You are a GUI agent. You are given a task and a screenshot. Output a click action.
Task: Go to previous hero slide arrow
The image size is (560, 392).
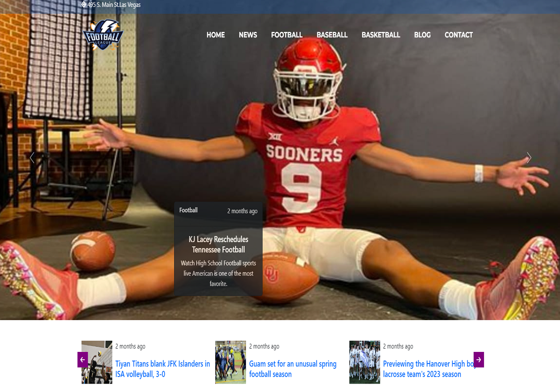pyautogui.click(x=32, y=158)
